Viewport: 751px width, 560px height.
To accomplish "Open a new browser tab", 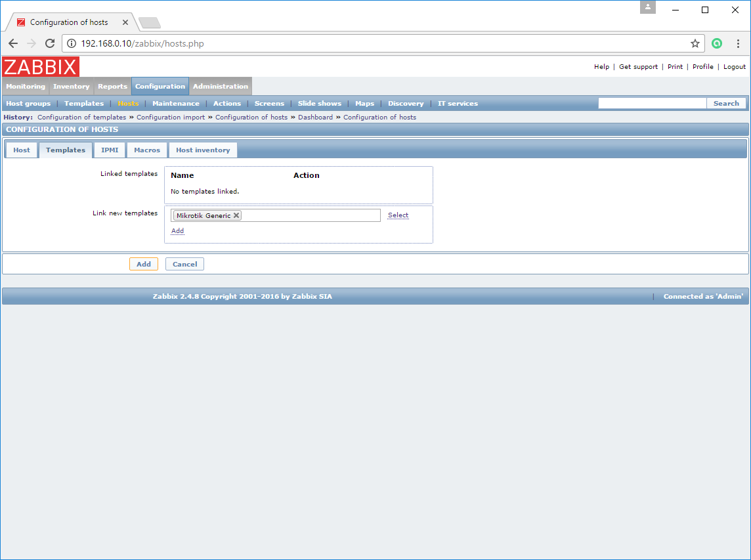I will click(x=150, y=22).
